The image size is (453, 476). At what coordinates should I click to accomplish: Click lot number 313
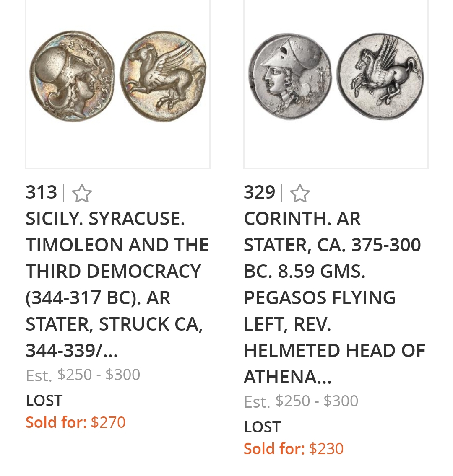click(41, 193)
